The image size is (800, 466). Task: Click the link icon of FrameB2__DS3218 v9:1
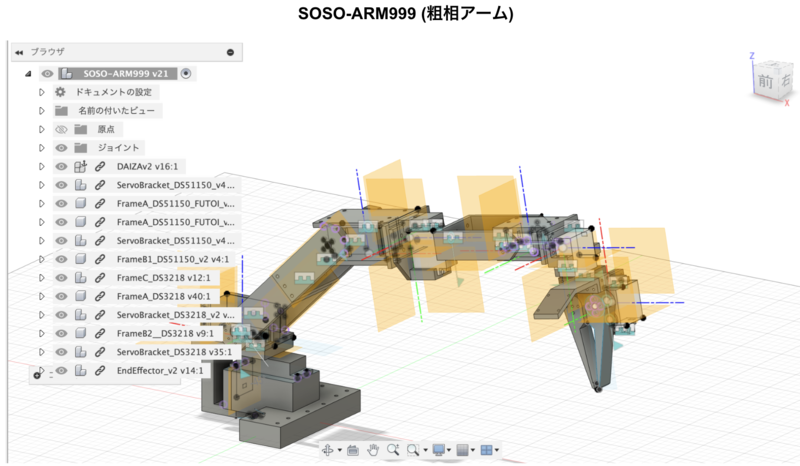coord(100,333)
